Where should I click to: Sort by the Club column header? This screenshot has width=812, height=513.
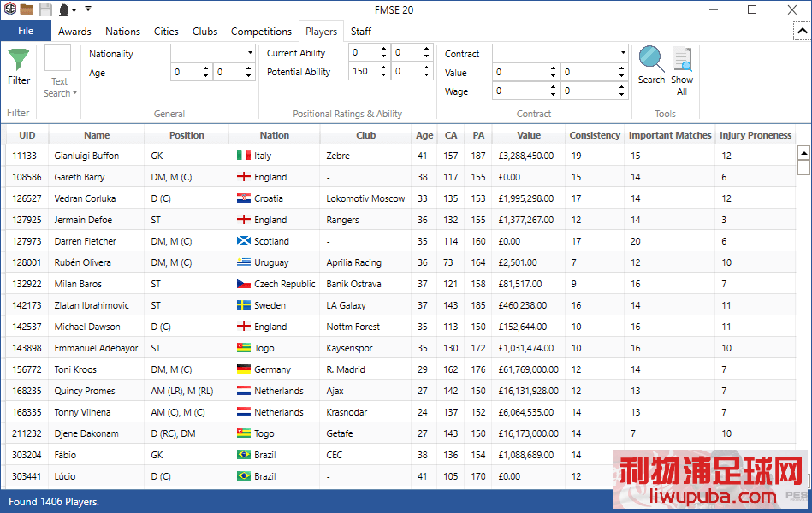(x=365, y=135)
